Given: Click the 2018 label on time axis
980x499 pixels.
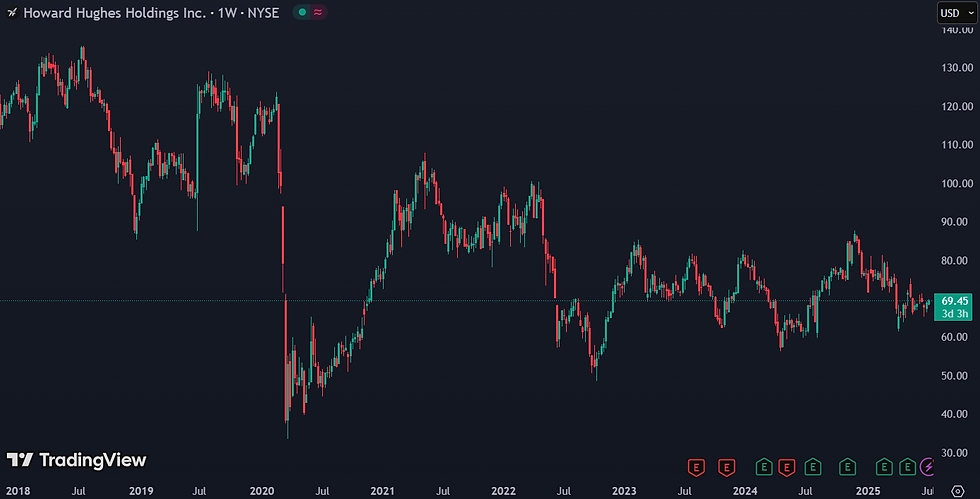Looking at the screenshot, I should pos(18,491).
